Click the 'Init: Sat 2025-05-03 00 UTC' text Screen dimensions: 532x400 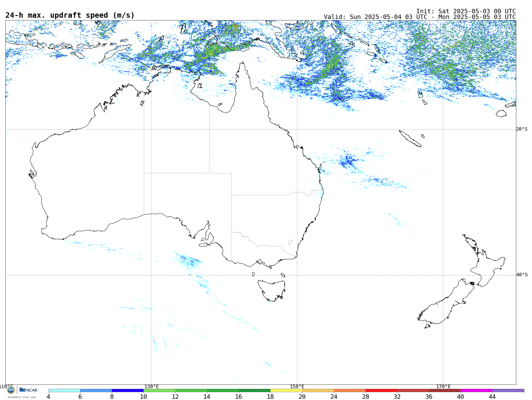pos(466,11)
